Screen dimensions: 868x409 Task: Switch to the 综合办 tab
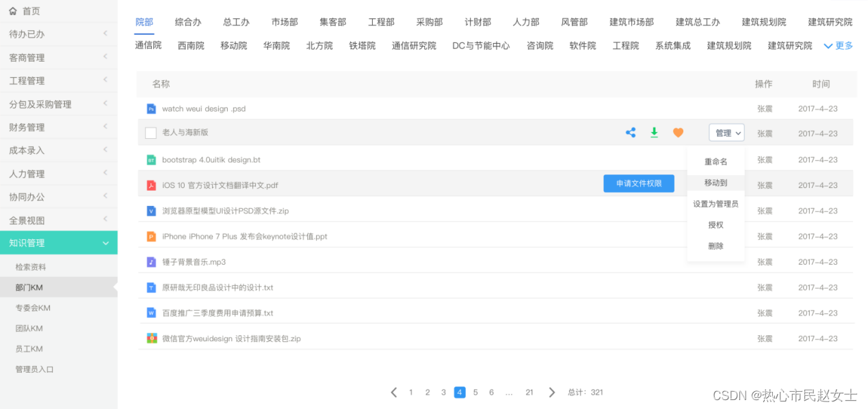pos(188,22)
